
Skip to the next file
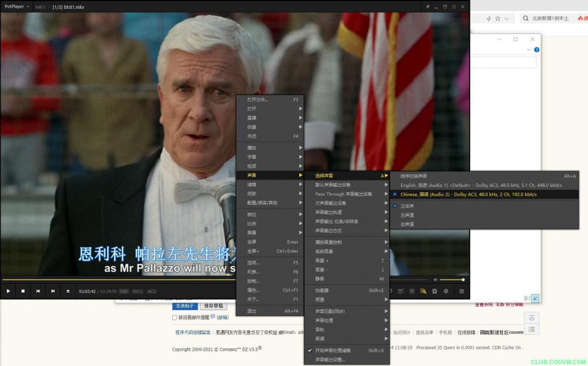point(53,291)
